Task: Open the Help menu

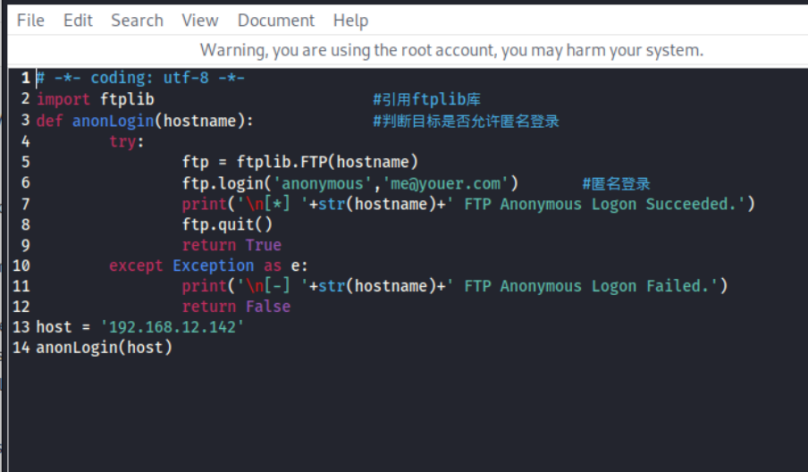Action: coord(350,20)
